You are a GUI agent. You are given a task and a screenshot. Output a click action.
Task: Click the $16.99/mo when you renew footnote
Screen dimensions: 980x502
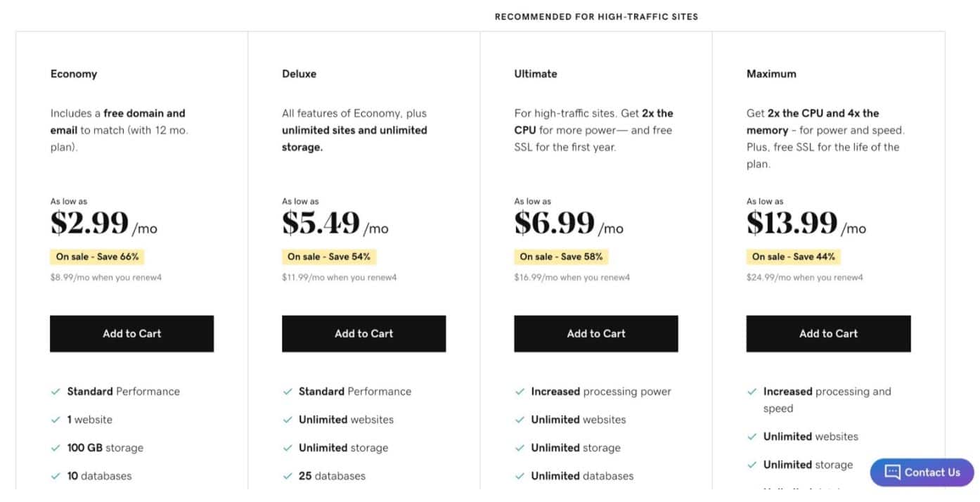coord(572,278)
